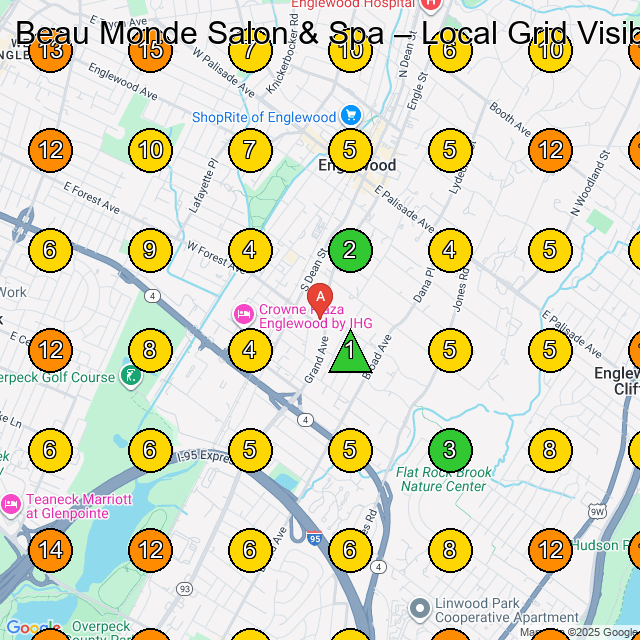Click the S Dean St street label
Screen dimensions: 640x640
pos(314,269)
